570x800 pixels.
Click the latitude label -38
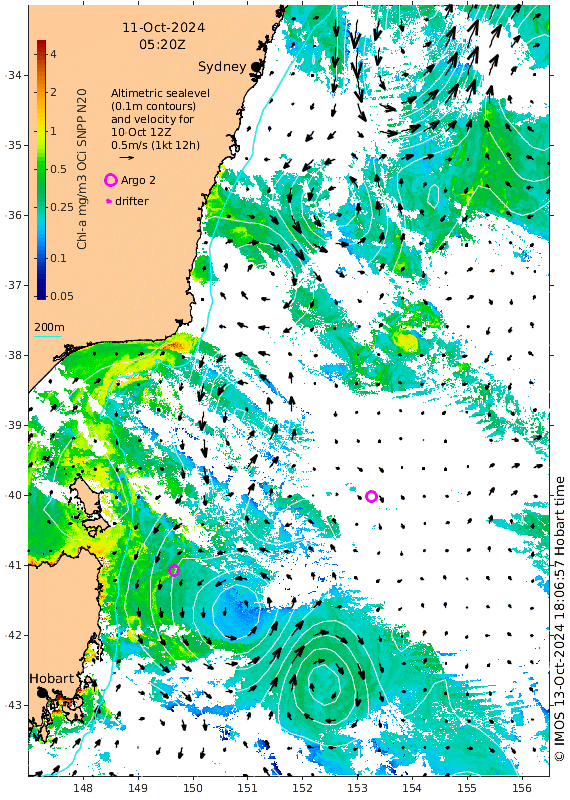(x=14, y=355)
